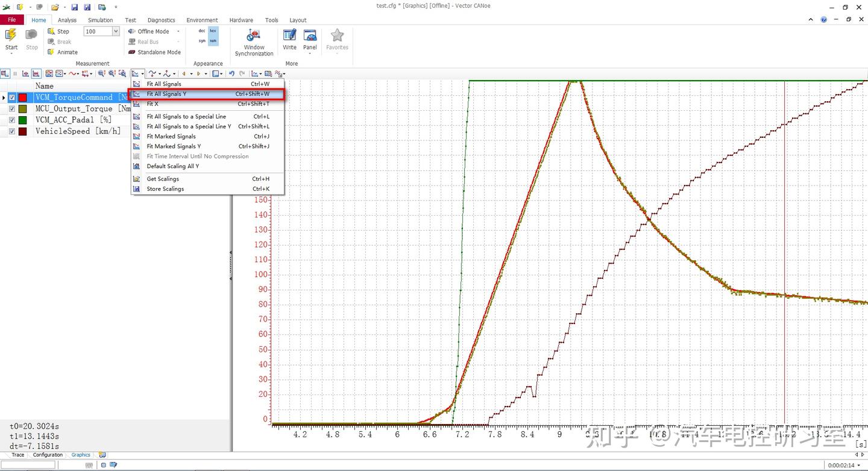Click red color swatch of VCM_TorqueCommand

[23, 98]
